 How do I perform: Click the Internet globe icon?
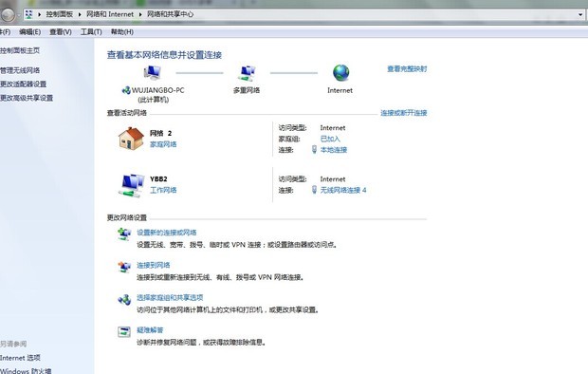[340, 73]
